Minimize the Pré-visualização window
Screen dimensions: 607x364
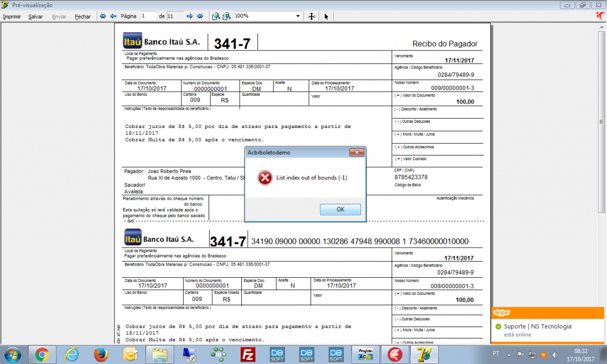(x=567, y=5)
